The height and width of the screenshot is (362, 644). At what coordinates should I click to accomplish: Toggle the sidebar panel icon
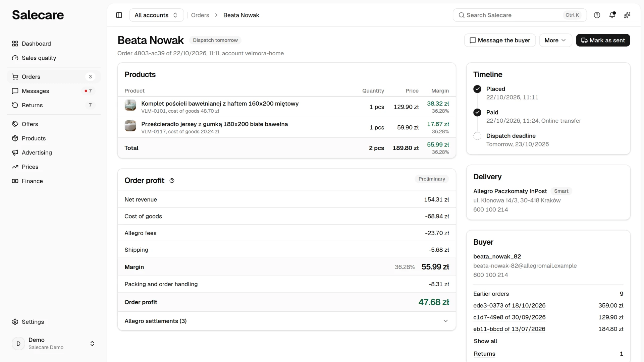pyautogui.click(x=119, y=15)
